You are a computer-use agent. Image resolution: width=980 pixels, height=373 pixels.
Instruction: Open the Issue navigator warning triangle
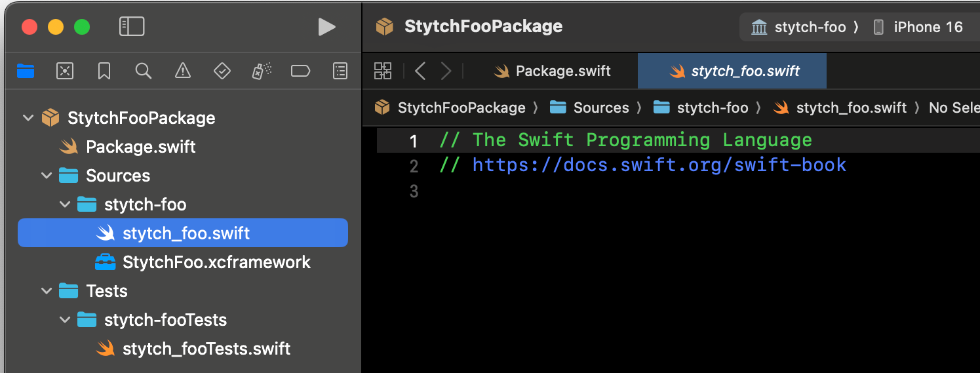click(183, 71)
